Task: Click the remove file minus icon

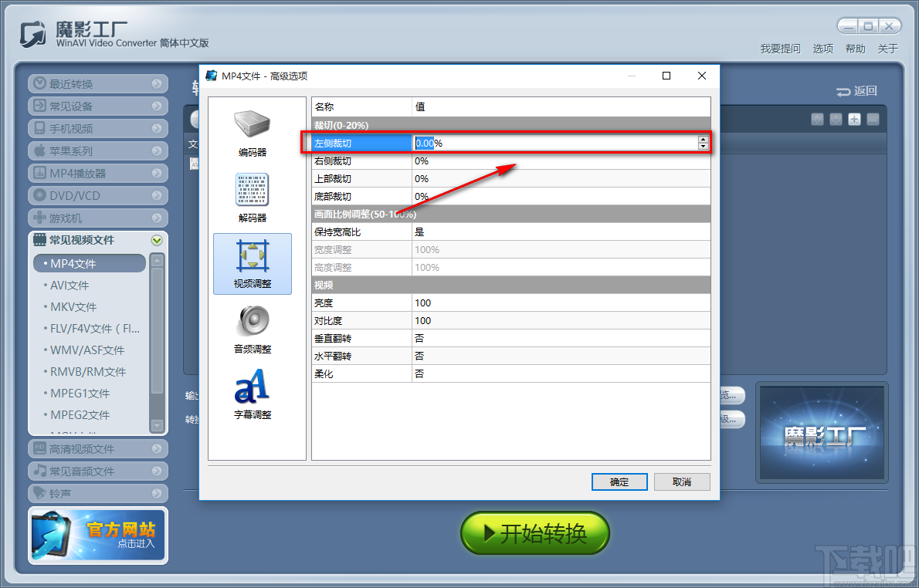Action: click(x=873, y=119)
